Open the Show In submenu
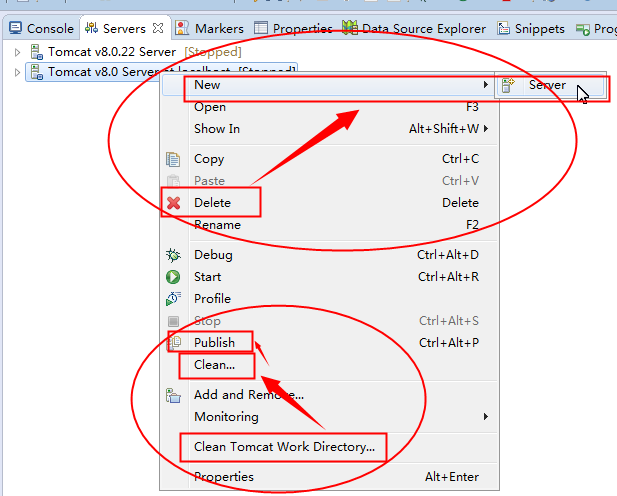 tap(330, 129)
